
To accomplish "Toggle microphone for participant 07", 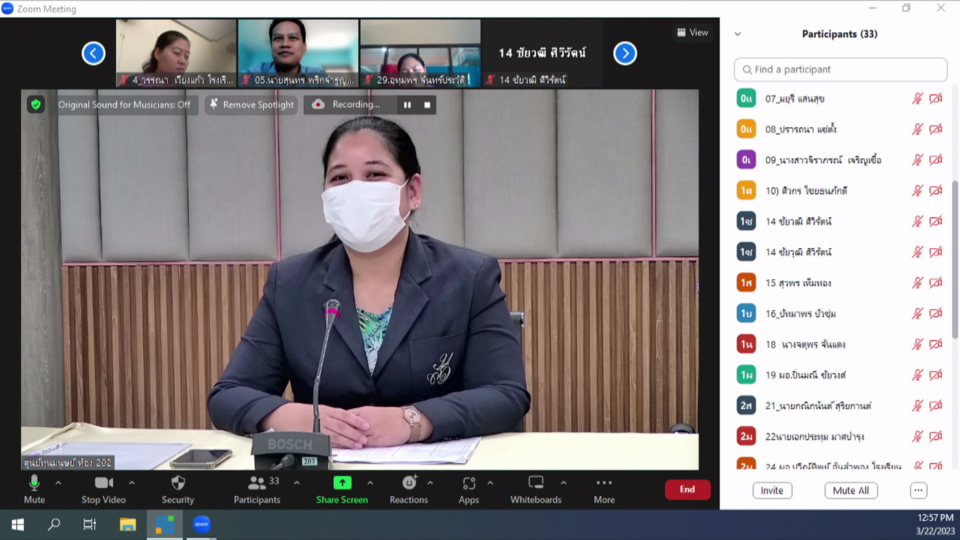I will [x=917, y=99].
